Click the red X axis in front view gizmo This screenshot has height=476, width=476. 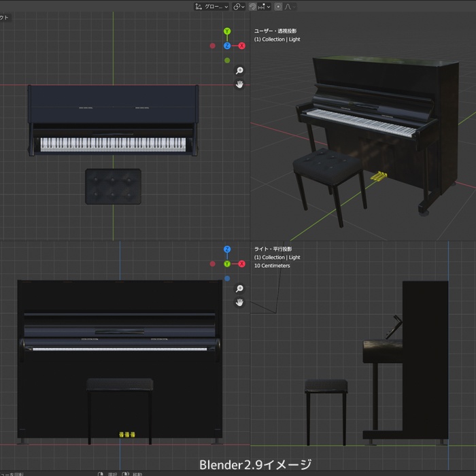(x=241, y=264)
